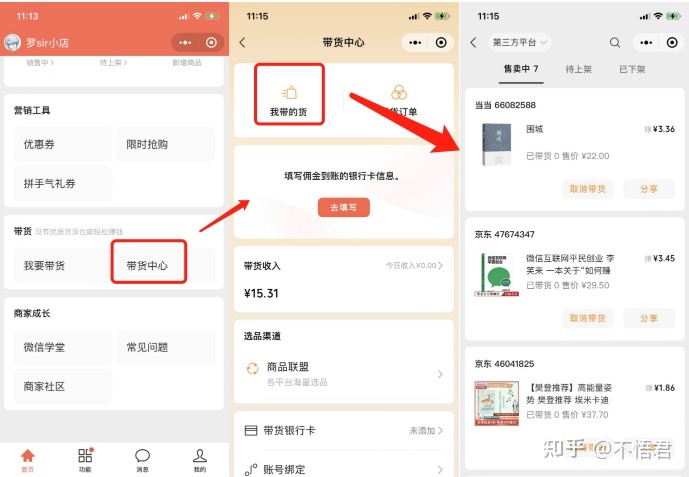Open the 优惠券 tool

coord(62,144)
